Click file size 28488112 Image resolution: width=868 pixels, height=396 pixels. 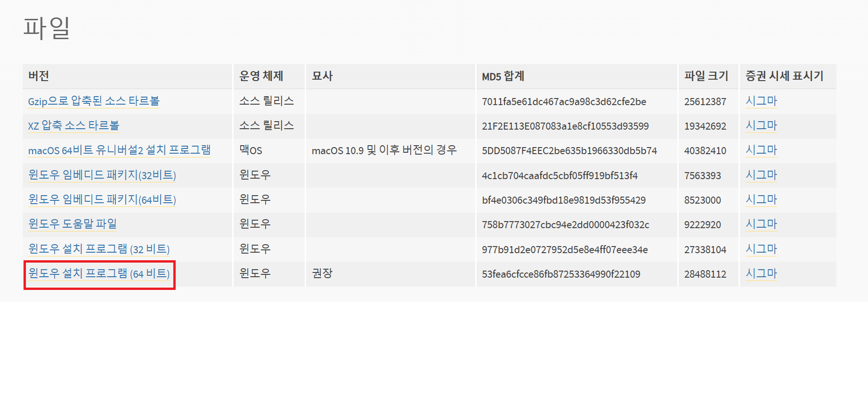[x=705, y=274]
